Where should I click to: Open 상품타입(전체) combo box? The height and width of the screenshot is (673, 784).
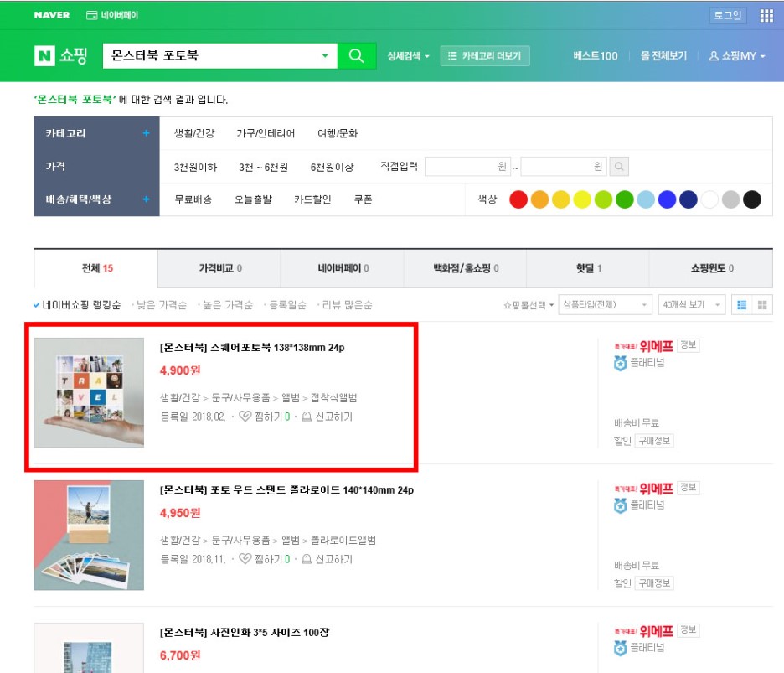pyautogui.click(x=605, y=305)
